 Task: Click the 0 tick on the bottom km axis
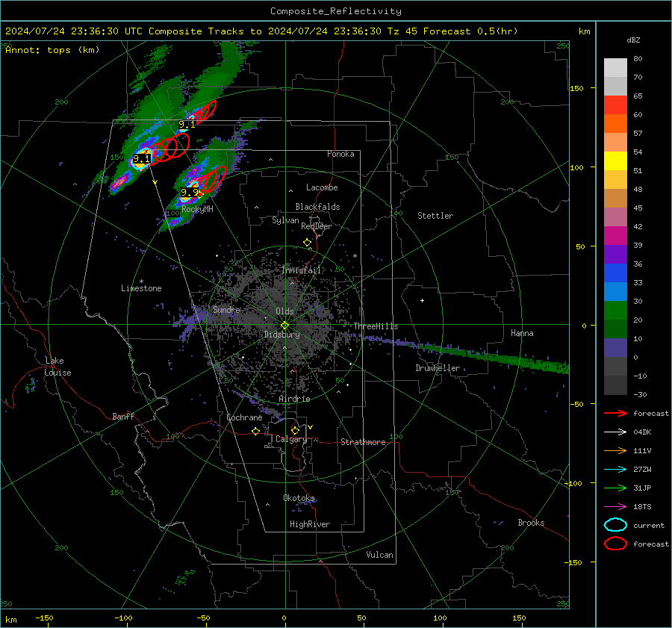(x=284, y=618)
